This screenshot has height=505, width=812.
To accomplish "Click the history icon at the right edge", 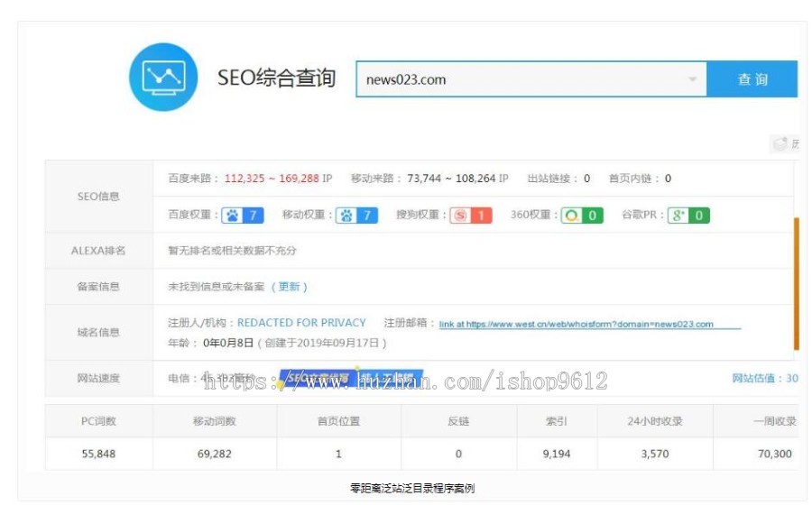I will (x=785, y=144).
